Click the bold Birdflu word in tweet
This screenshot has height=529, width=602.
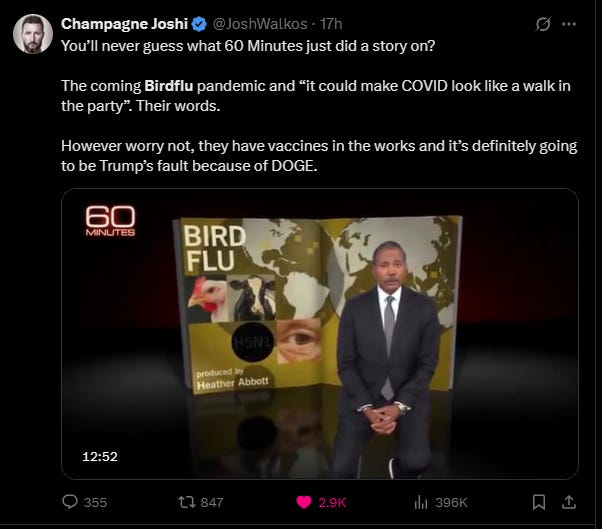point(169,86)
